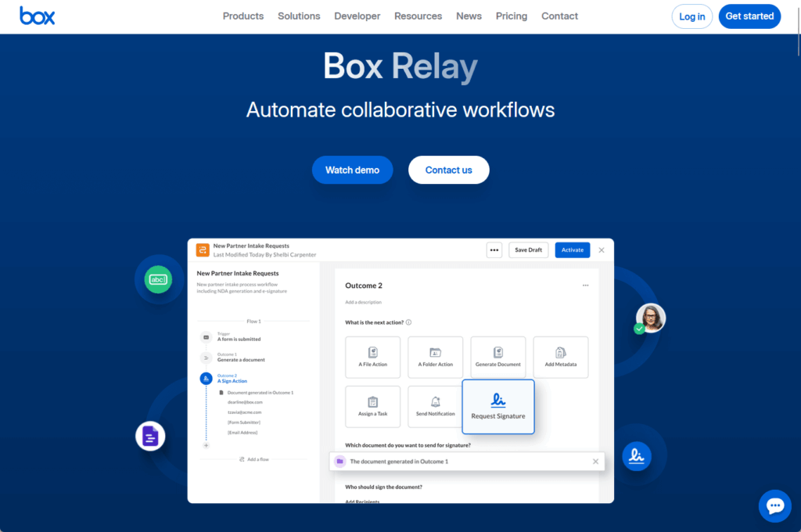Click the Activate button

tap(572, 250)
